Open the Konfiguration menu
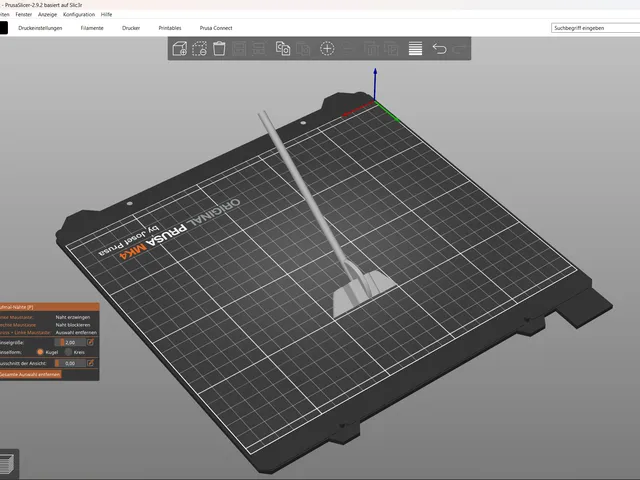The width and height of the screenshot is (640, 480). [x=79, y=14]
